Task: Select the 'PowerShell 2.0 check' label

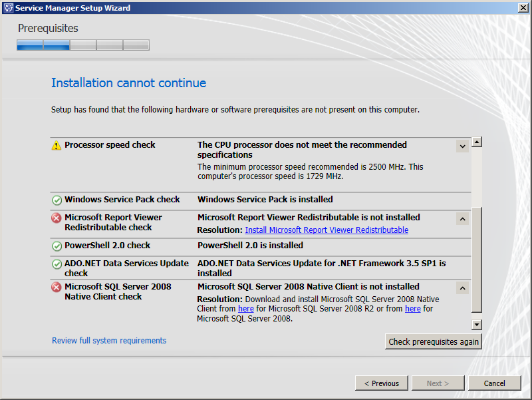Action: click(x=107, y=246)
